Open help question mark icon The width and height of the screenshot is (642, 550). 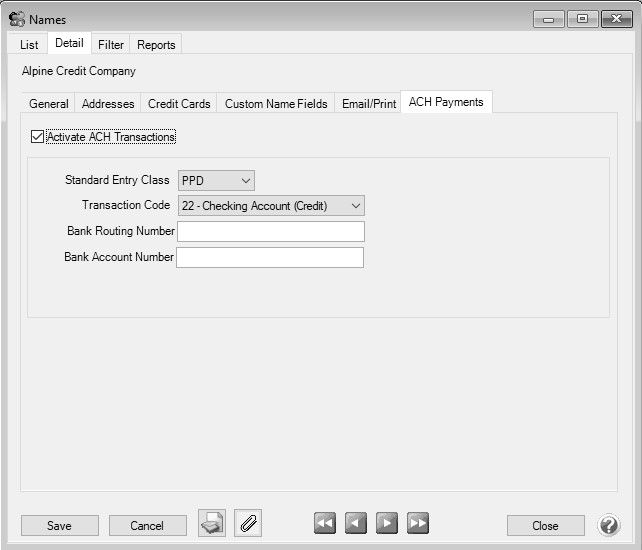point(609,525)
